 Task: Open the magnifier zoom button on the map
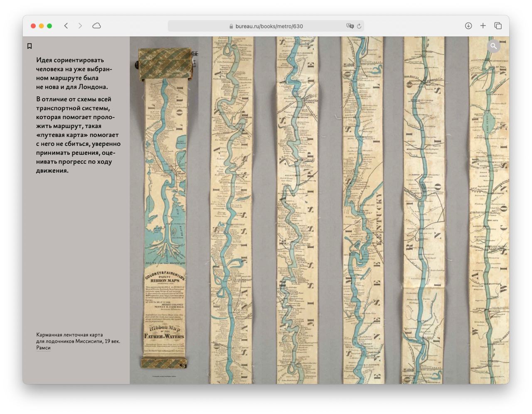tap(493, 46)
